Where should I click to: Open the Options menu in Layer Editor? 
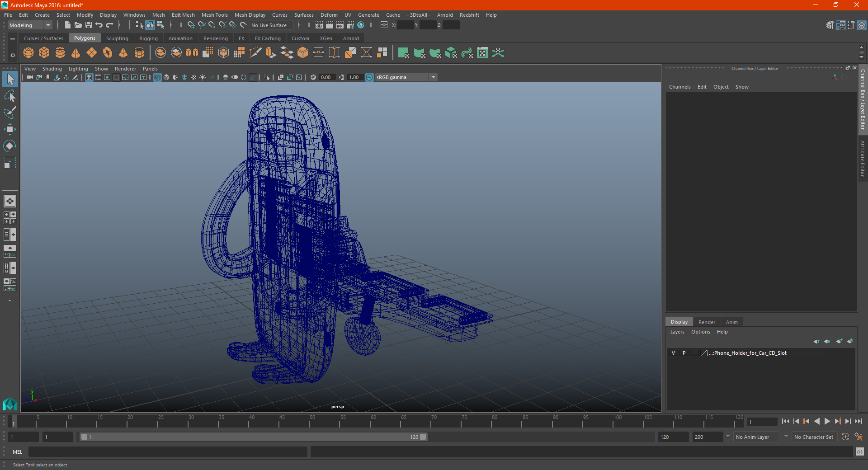[x=700, y=332]
